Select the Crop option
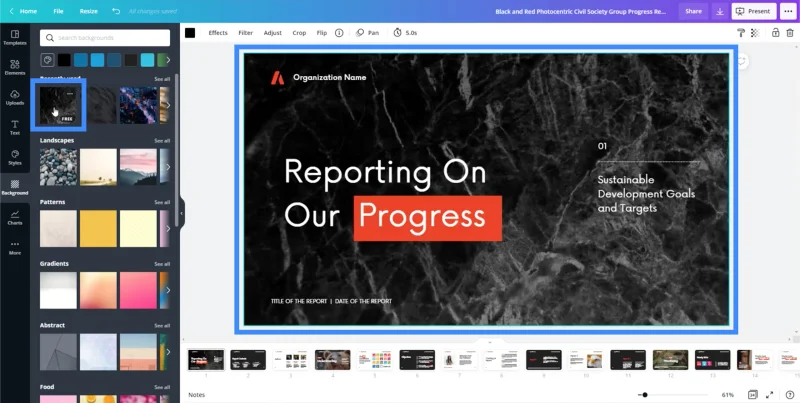 pyautogui.click(x=299, y=33)
